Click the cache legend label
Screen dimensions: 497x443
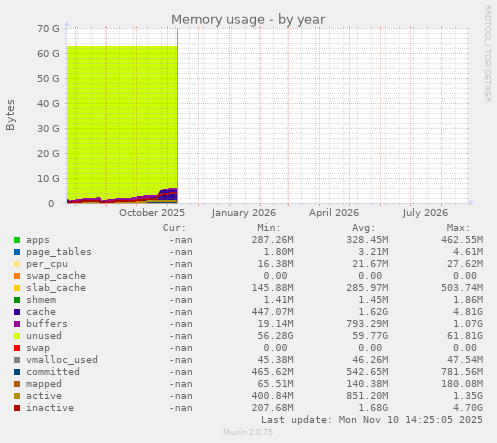click(41, 312)
